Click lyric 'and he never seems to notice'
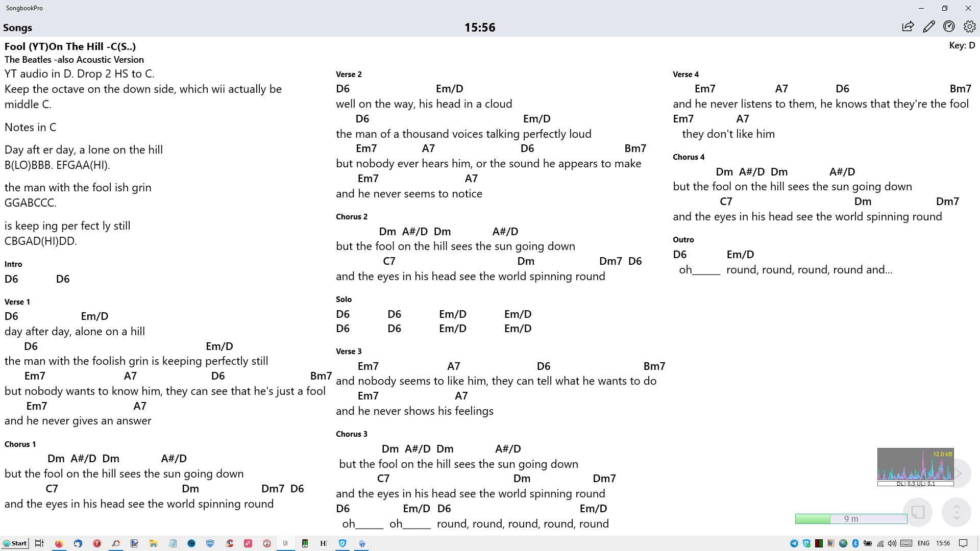The width and height of the screenshot is (980, 551). click(409, 194)
